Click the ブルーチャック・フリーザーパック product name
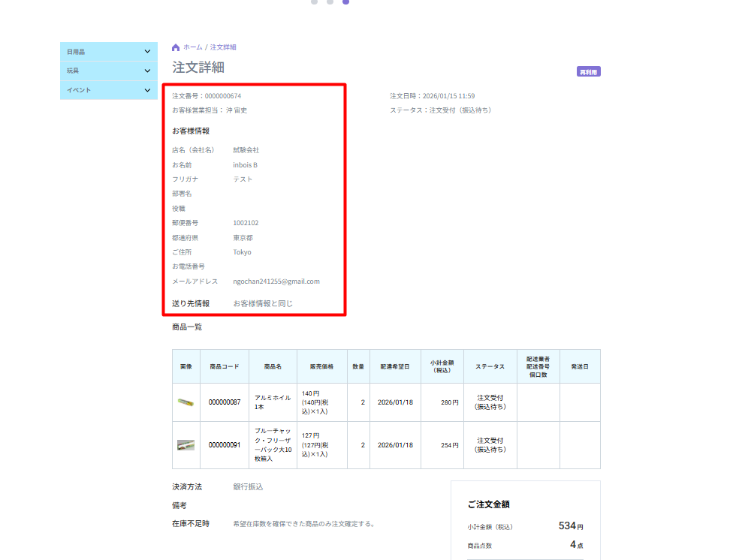This screenshot has width=730, height=560. 273,445
